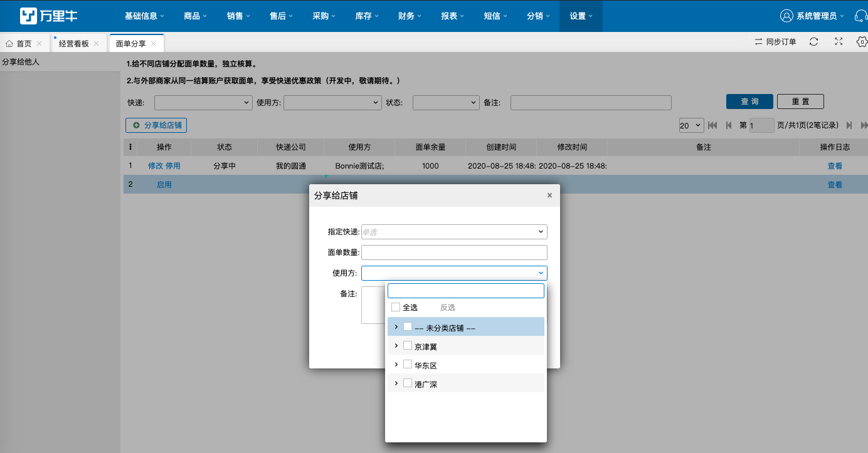Check the 全选 checkbox
Image resolution: width=868 pixels, height=453 pixels.
click(x=396, y=307)
